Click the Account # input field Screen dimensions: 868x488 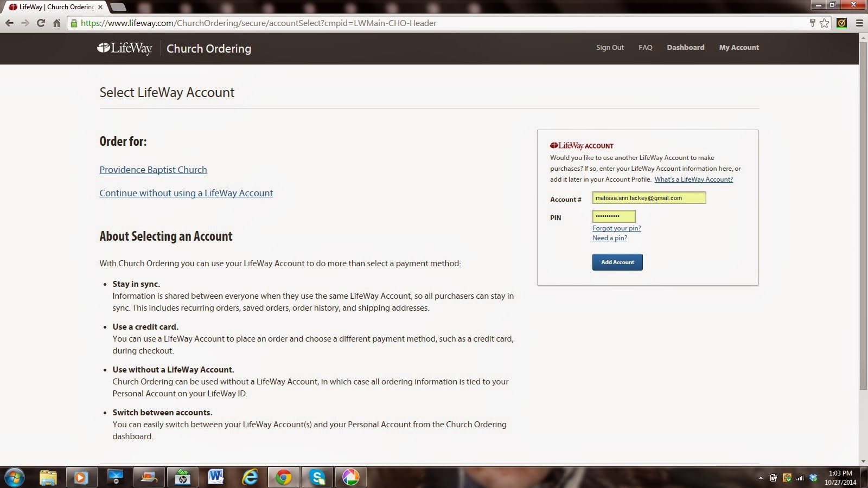649,198
